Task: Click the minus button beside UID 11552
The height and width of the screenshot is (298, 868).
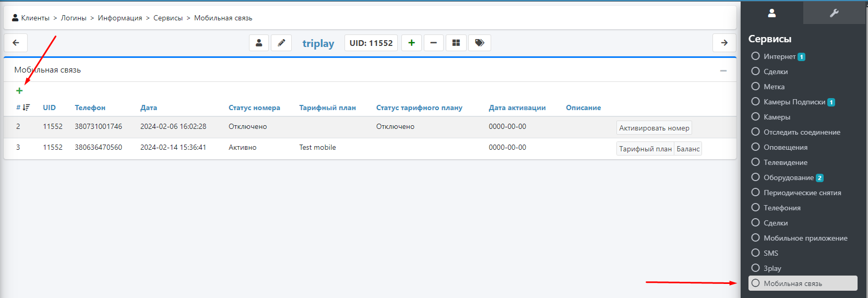Action: point(434,43)
